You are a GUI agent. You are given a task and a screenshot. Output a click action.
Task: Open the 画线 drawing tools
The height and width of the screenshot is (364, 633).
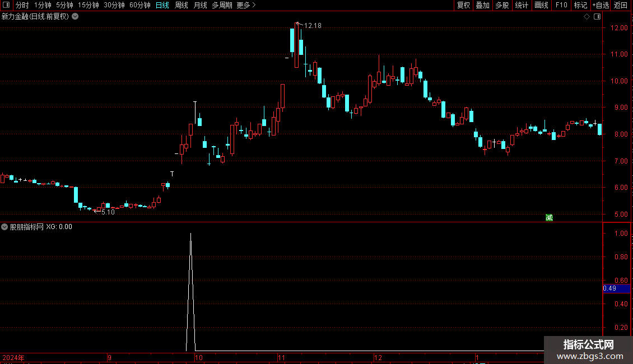pyautogui.click(x=541, y=5)
